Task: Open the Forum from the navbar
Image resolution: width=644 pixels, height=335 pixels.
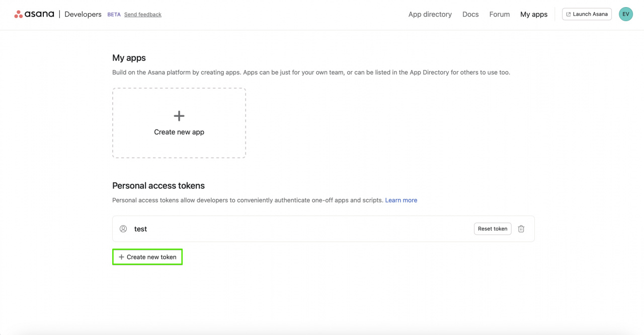Action: click(x=499, y=14)
